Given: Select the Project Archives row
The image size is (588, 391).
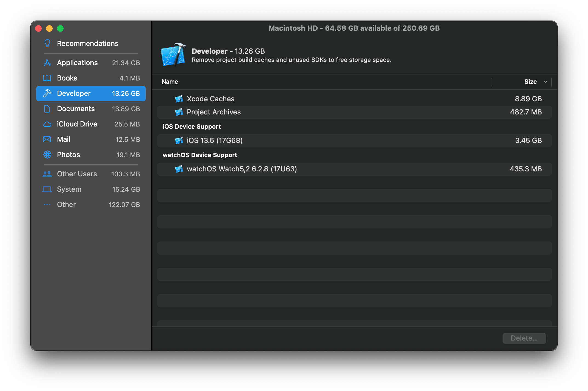Looking at the screenshot, I should [x=354, y=112].
